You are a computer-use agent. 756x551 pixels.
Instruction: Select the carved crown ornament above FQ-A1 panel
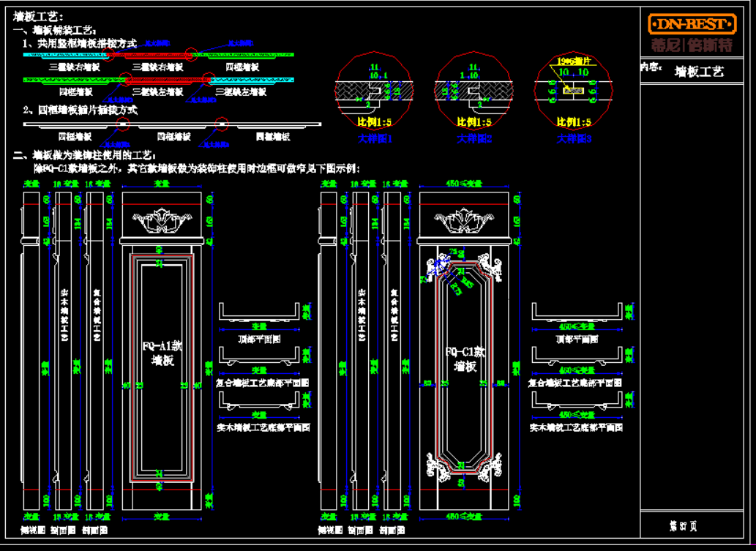coord(160,220)
